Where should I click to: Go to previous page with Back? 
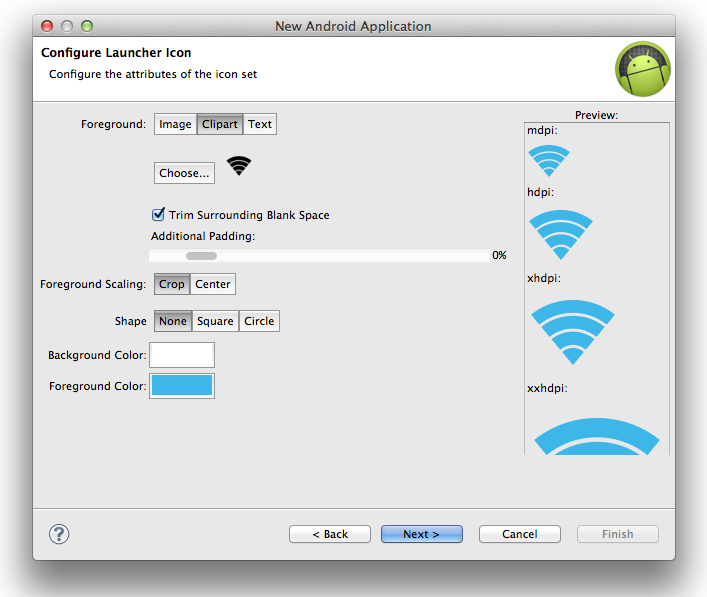tap(330, 534)
